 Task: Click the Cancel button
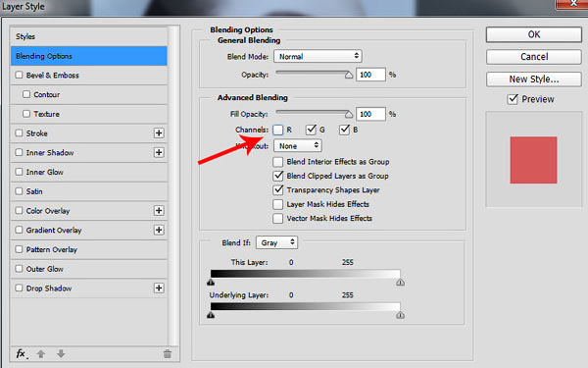pos(534,57)
